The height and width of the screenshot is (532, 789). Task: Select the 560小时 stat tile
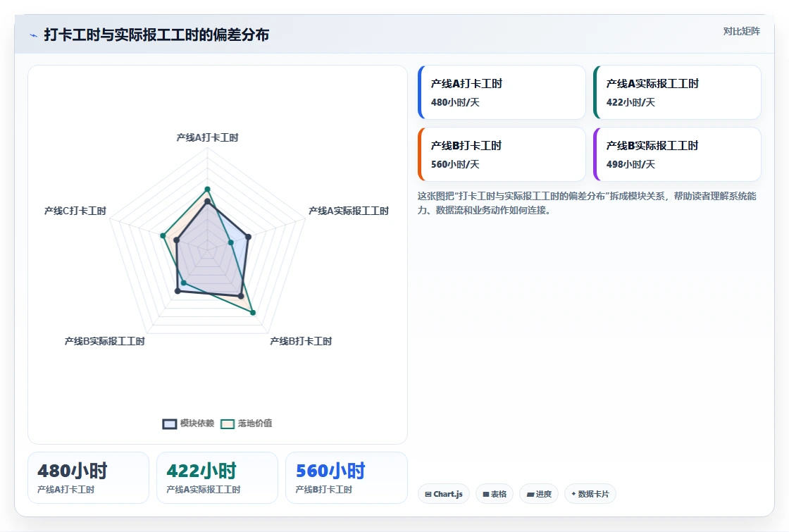pyautogui.click(x=346, y=478)
